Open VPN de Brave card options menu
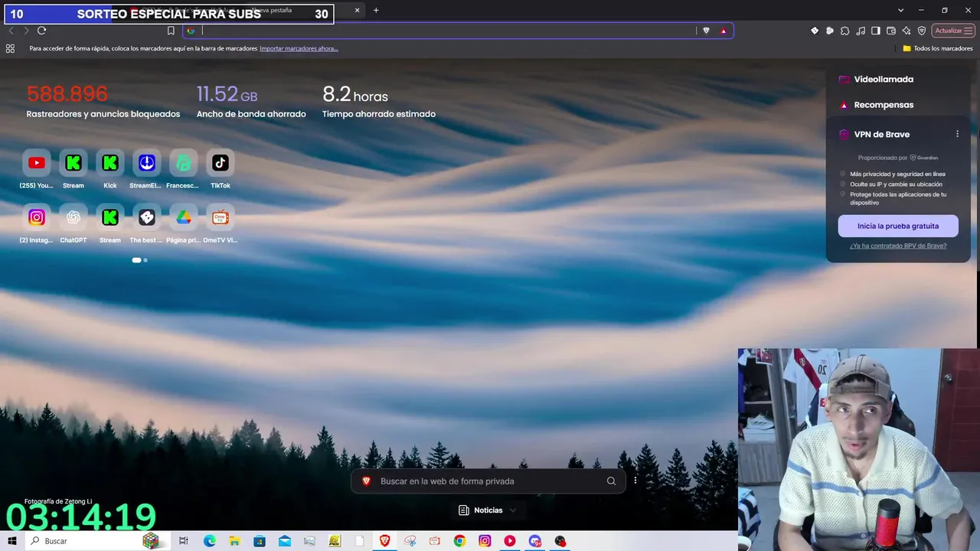This screenshot has height=551, width=980. (x=957, y=134)
